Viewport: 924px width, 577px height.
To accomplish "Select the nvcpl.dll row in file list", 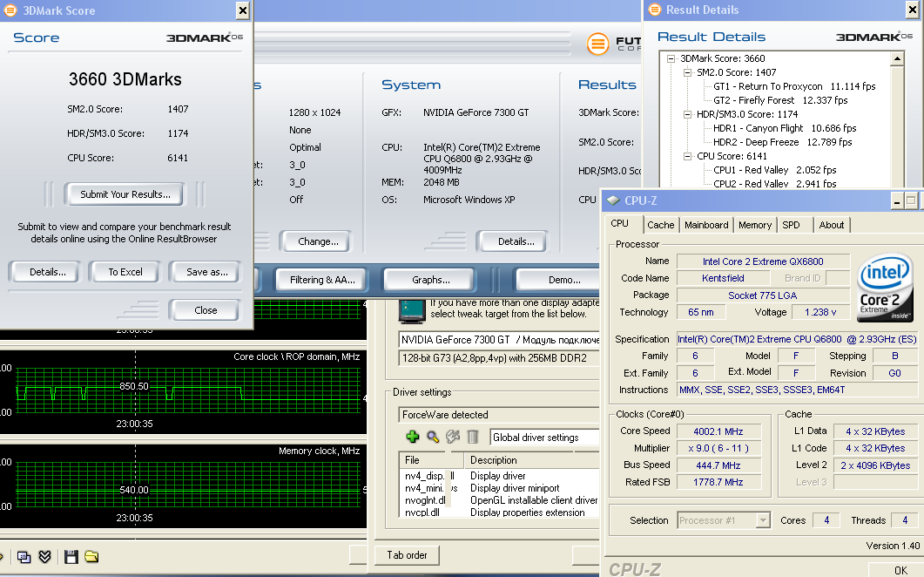I will tap(500, 513).
